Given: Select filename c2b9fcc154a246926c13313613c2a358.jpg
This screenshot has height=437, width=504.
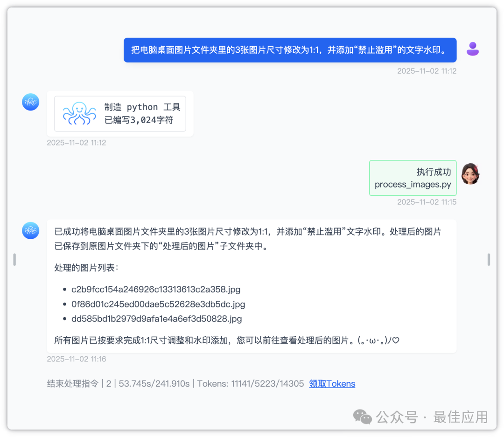Looking at the screenshot, I should tap(155, 289).
